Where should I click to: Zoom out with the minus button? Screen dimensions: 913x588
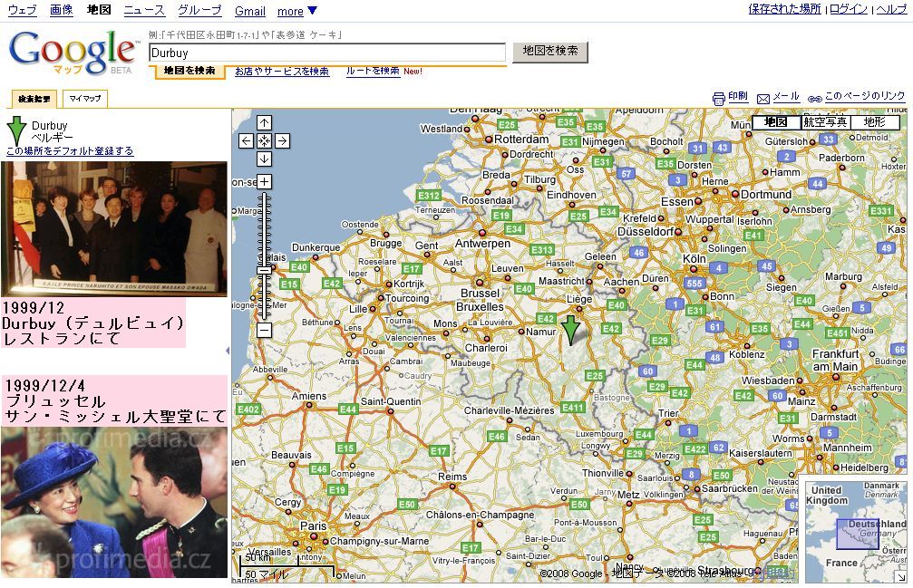(265, 331)
